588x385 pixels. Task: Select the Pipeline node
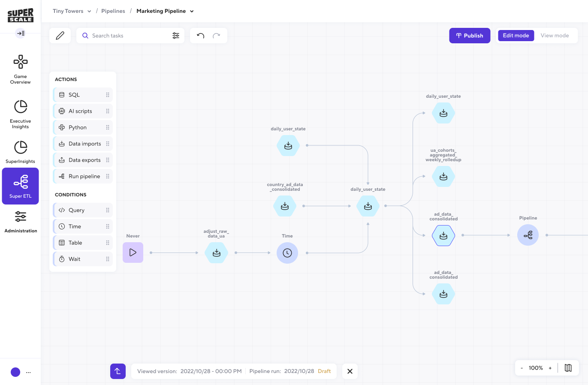point(528,235)
